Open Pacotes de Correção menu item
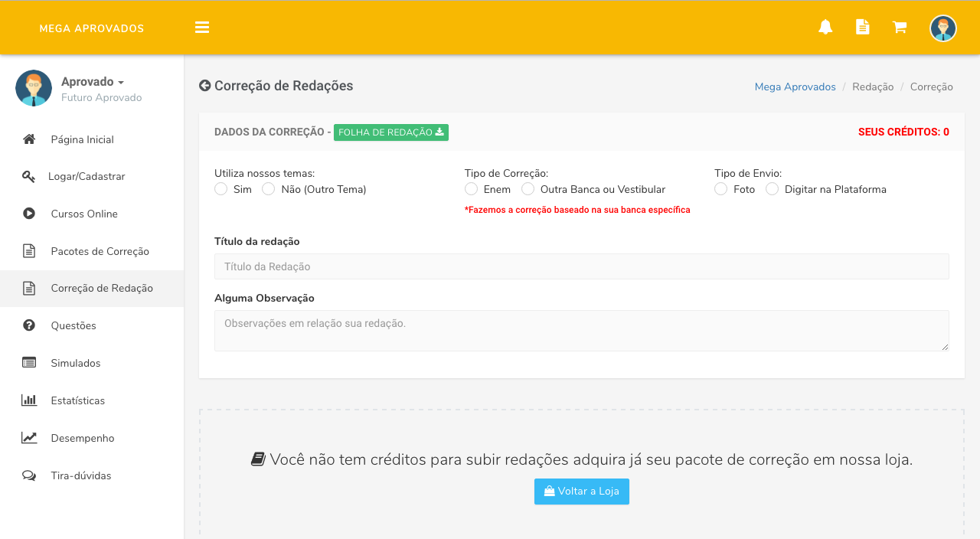 pyautogui.click(x=92, y=251)
